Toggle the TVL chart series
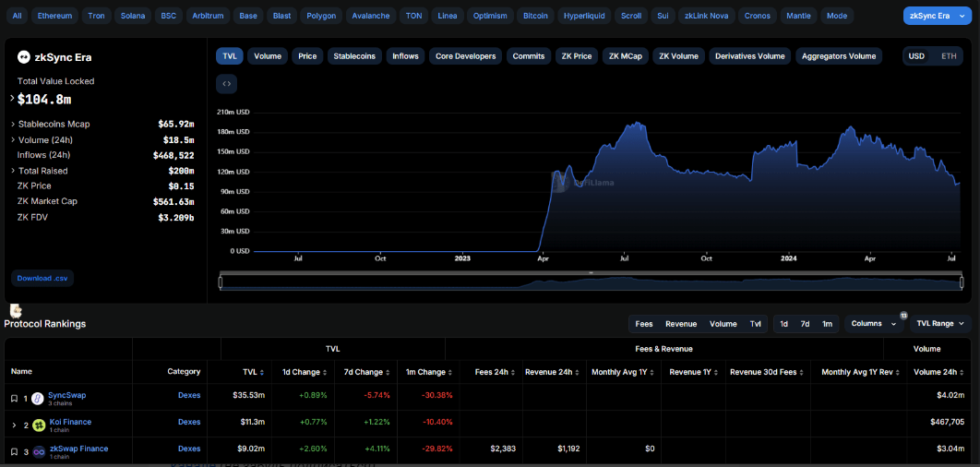Screen dimensions: 980x467 (x=230, y=56)
